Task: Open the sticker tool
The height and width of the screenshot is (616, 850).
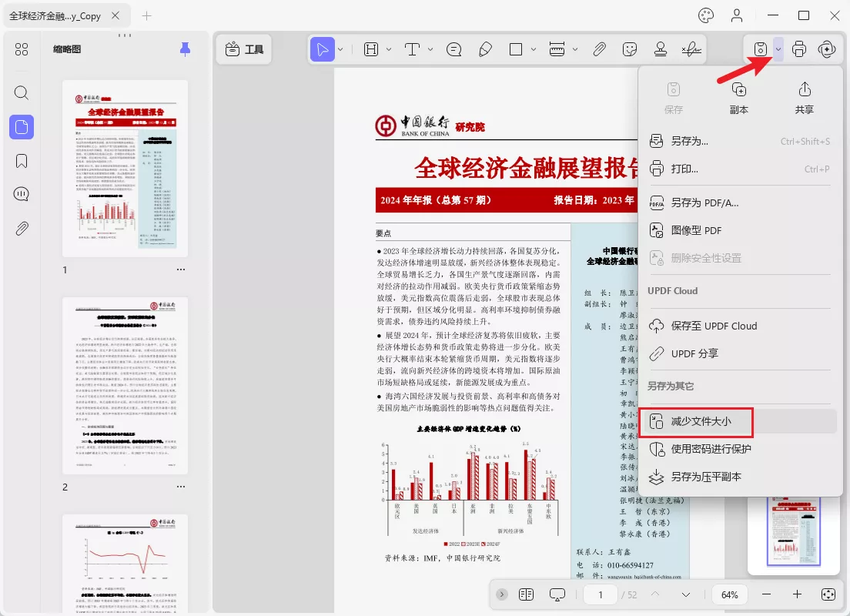Action: [x=630, y=49]
